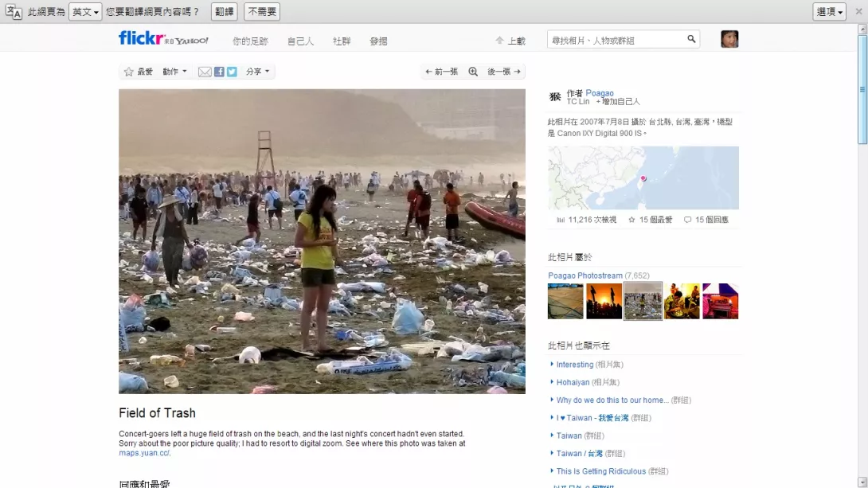Screen dimensions: 868x488
Task: Share the photo by email icon
Action: pos(205,72)
